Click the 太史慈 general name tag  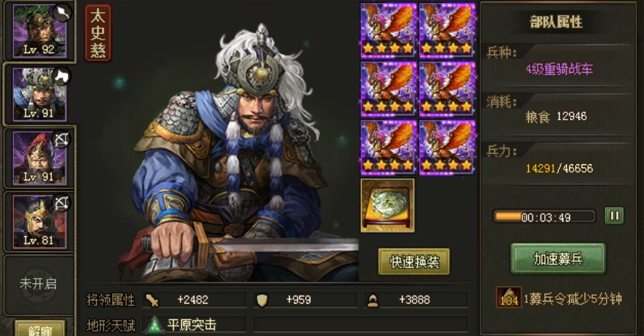[98, 33]
